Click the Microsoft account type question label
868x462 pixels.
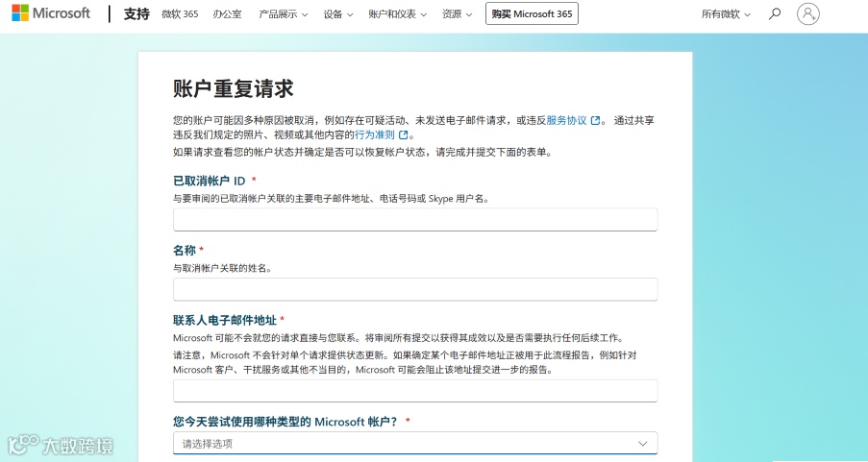(x=285, y=422)
